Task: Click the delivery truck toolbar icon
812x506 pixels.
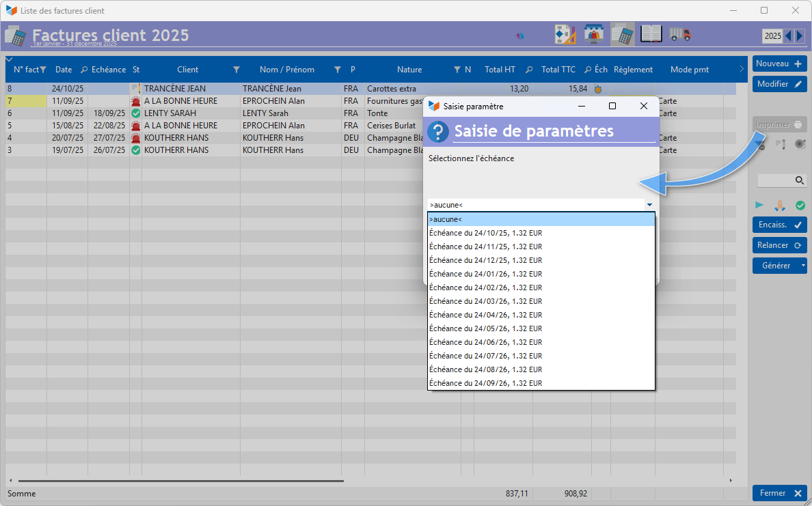Action: 680,35
